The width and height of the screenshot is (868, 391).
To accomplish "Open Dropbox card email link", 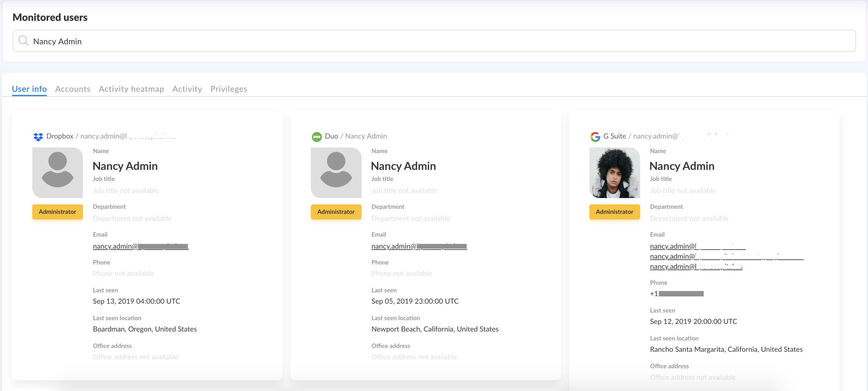I will (x=141, y=246).
